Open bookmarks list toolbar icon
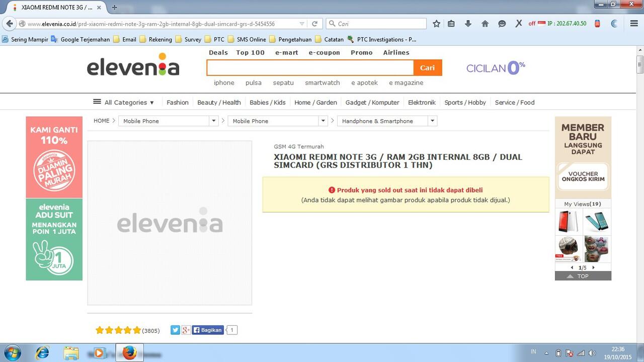The width and height of the screenshot is (644, 362). tap(451, 24)
